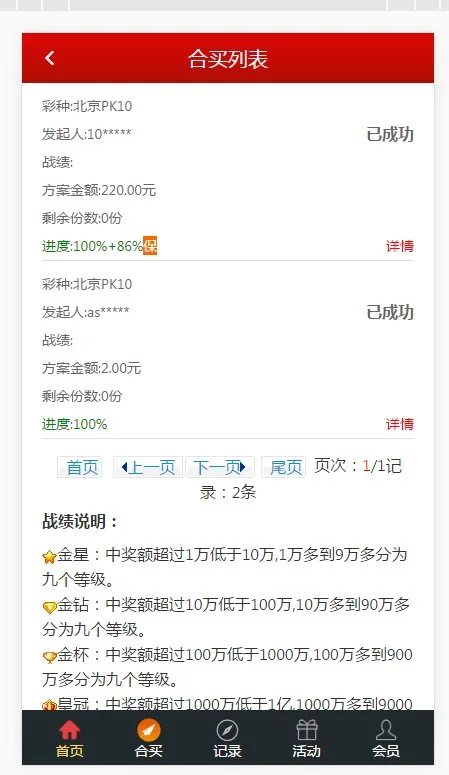Click the 金星 gold star icon
This screenshot has height=775, width=449.
coord(49,557)
